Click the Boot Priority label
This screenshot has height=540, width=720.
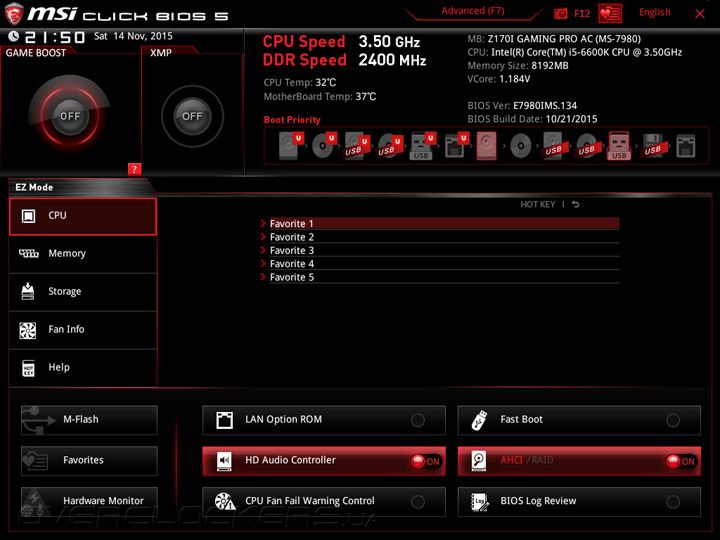point(292,120)
